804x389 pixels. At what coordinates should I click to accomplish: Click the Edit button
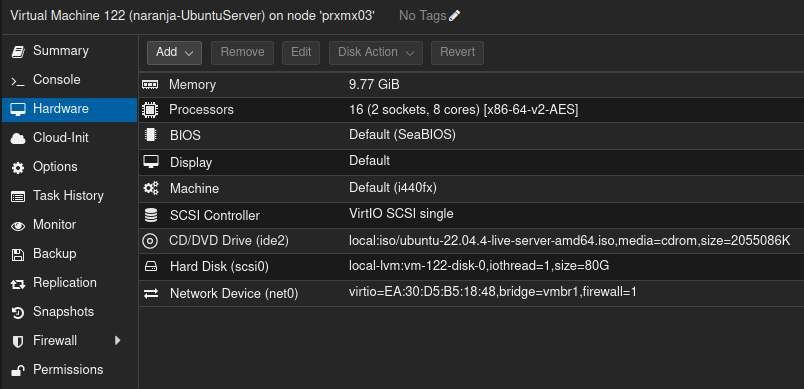301,53
